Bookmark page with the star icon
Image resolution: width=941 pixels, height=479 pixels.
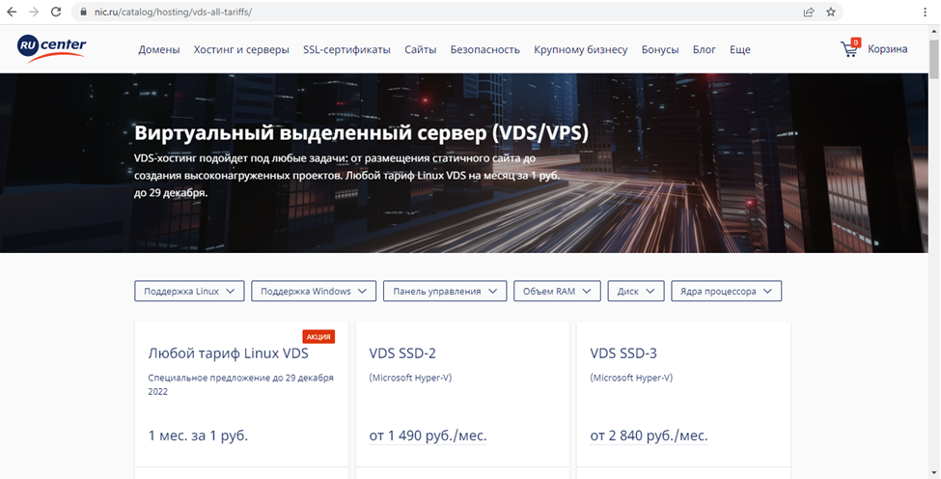coord(831,12)
